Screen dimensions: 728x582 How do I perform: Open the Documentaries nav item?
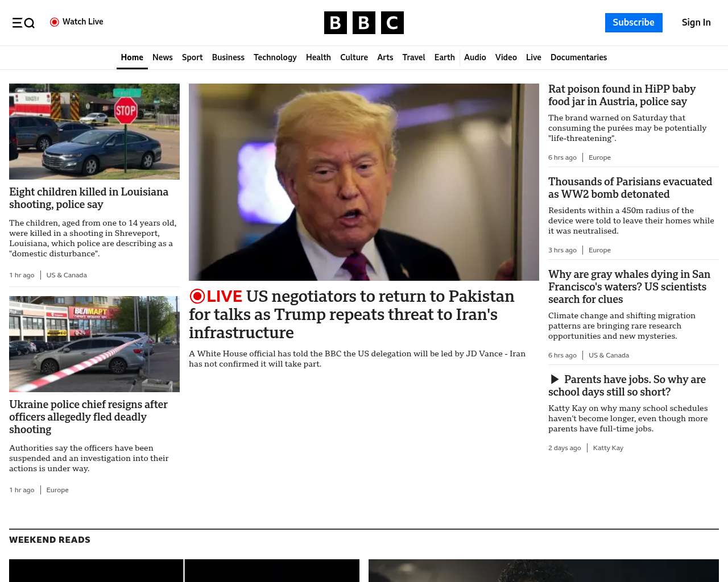[x=578, y=57]
